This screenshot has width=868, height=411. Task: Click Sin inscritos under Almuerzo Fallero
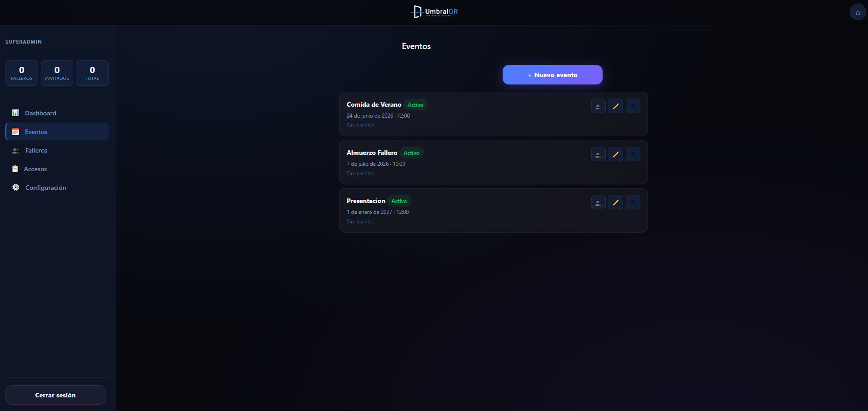click(x=361, y=173)
